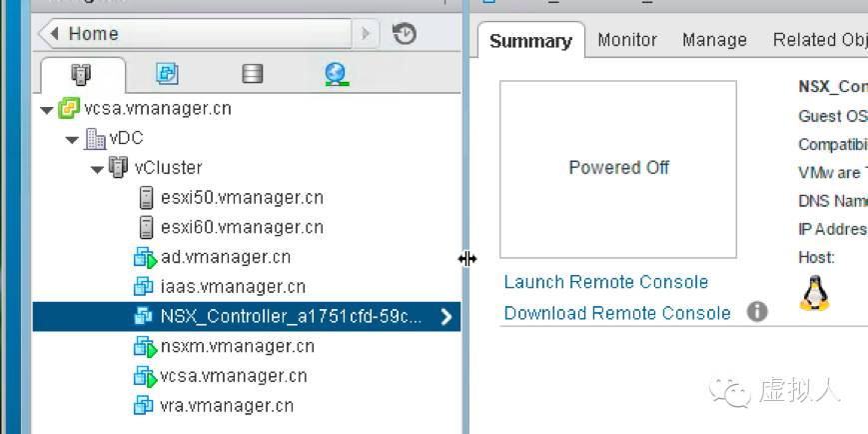Open the Storage view tab icon
The image size is (868, 434).
(253, 74)
